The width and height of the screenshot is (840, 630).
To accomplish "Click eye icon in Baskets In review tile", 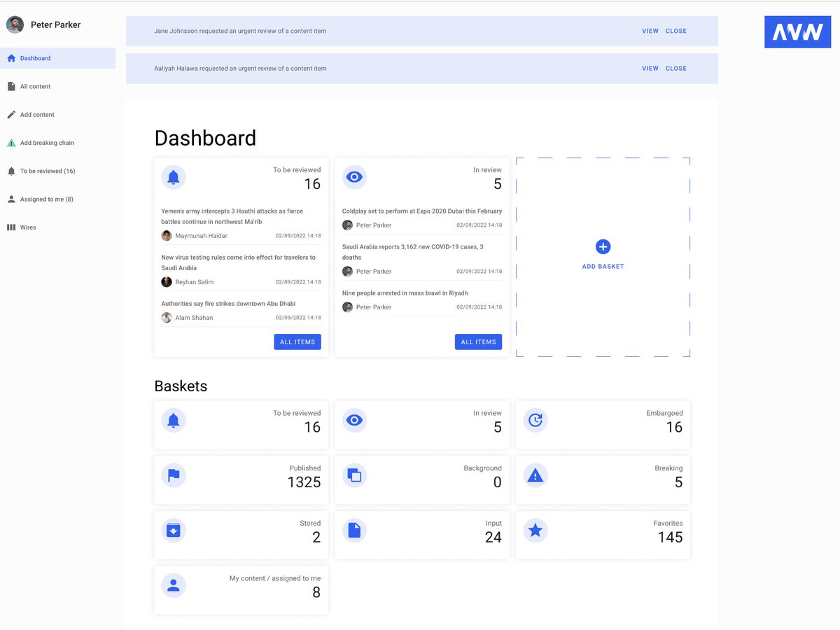I will pos(354,420).
